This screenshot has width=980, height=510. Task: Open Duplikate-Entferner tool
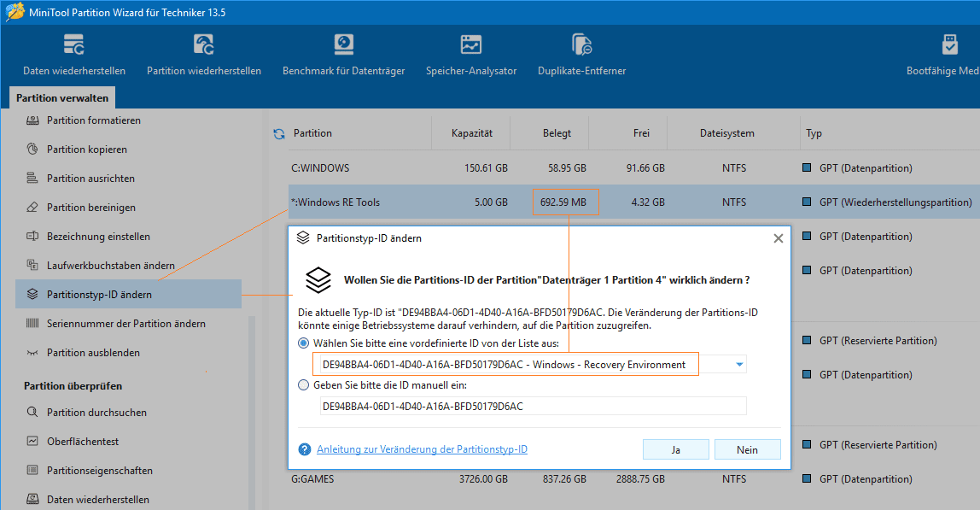coord(582,55)
